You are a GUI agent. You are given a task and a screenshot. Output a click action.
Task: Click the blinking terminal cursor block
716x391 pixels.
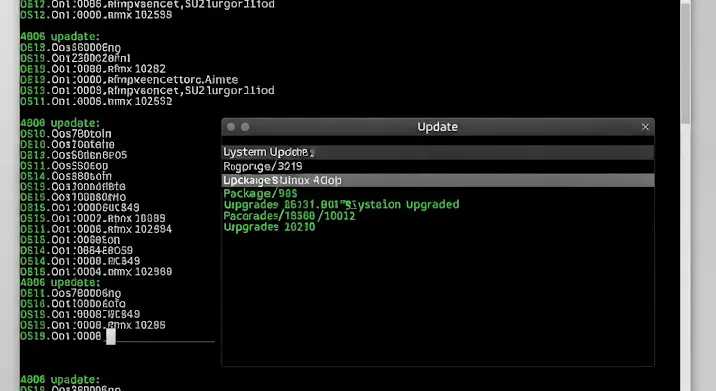pyautogui.click(x=111, y=337)
